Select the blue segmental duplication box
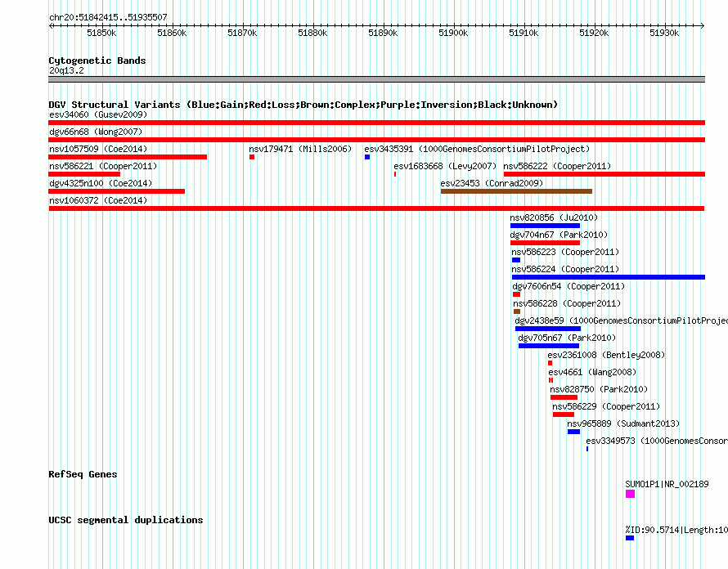Image resolution: width=728 pixels, height=569 pixels. click(x=630, y=538)
